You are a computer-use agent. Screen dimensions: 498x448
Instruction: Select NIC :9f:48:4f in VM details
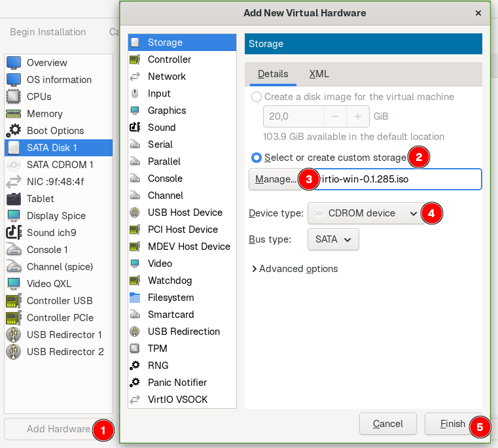[59, 182]
